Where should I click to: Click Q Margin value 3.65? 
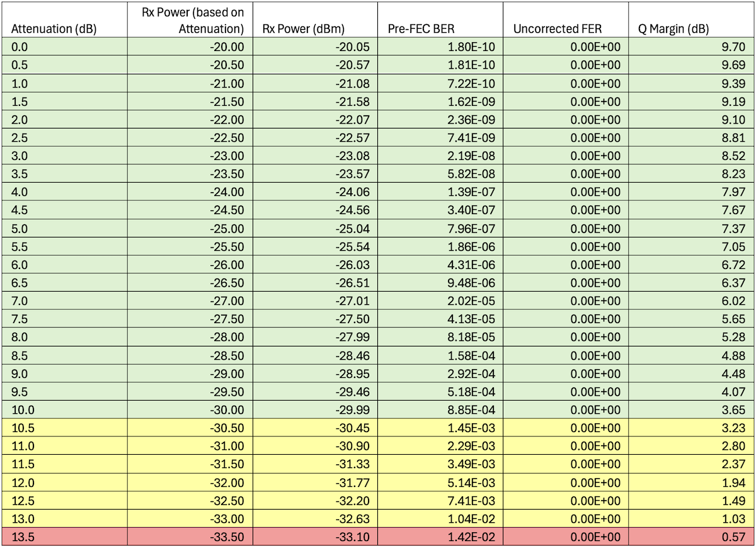click(691, 410)
